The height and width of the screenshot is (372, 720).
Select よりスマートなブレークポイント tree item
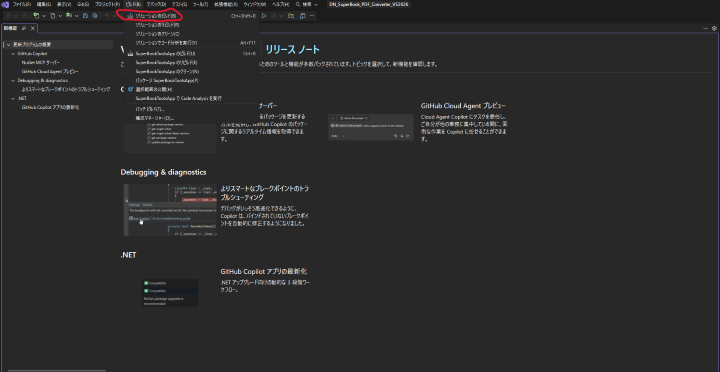click(x=66, y=89)
